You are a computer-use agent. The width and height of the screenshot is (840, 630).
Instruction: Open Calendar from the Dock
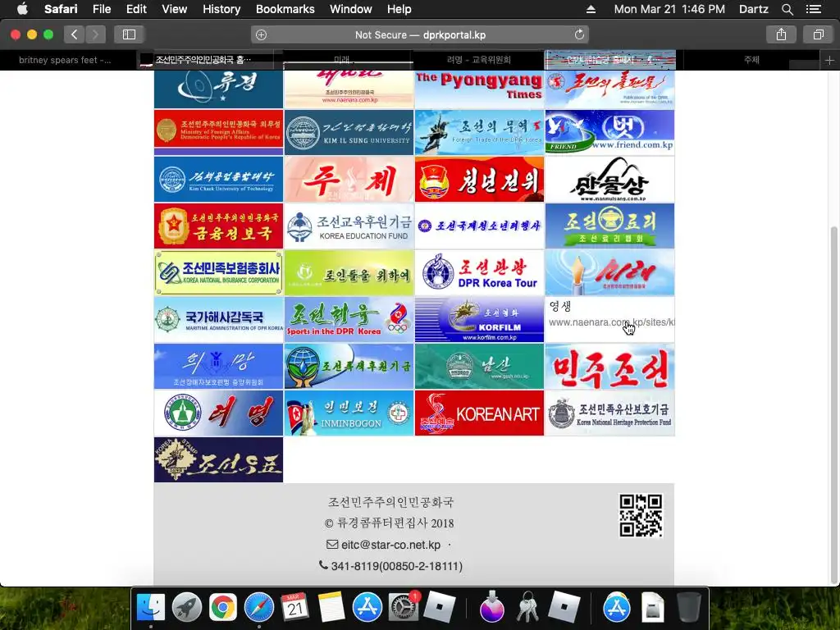(x=294, y=608)
